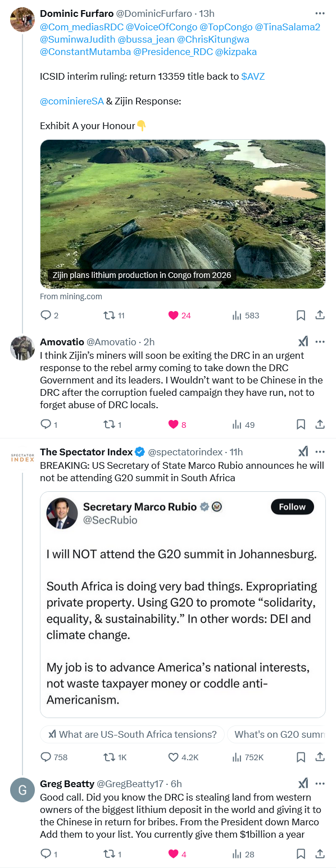The width and height of the screenshot is (336, 868).
Task: Open more options on Greg Beatty's reply
Action: coord(320,784)
